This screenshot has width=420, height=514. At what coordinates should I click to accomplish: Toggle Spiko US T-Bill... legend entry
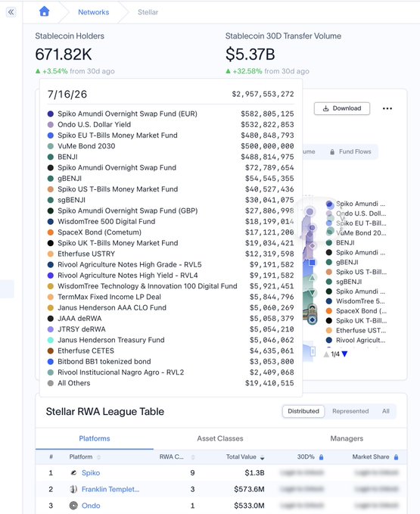[356, 272]
